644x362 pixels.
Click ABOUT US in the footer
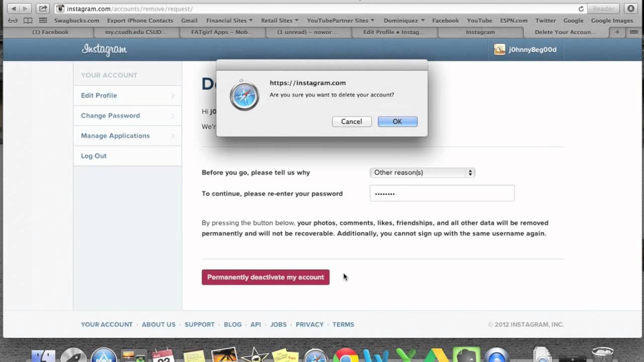158,325
